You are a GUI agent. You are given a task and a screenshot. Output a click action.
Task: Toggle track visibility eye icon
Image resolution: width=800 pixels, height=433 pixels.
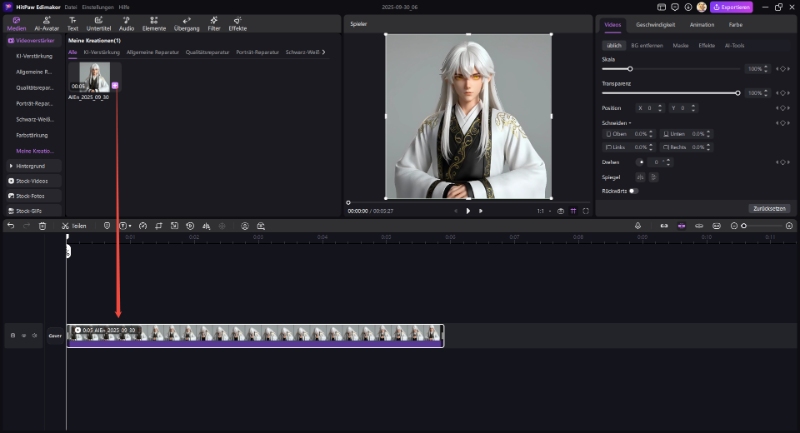[x=22, y=335]
